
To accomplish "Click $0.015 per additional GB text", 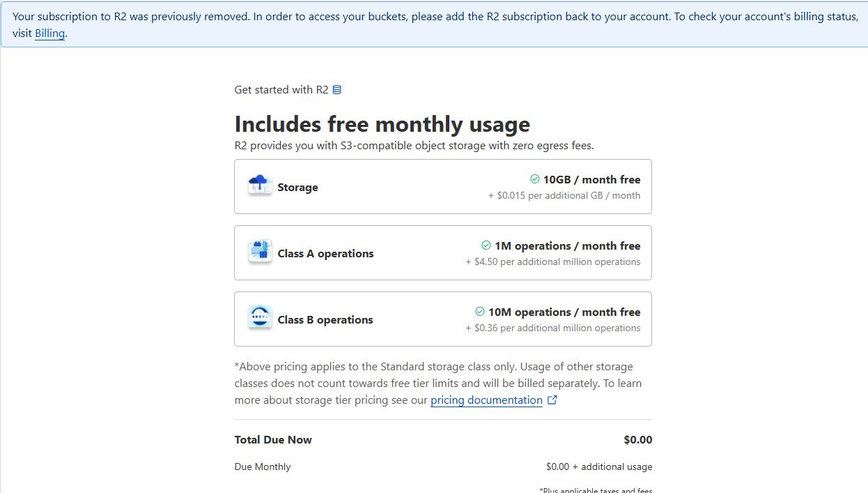I will [x=564, y=195].
